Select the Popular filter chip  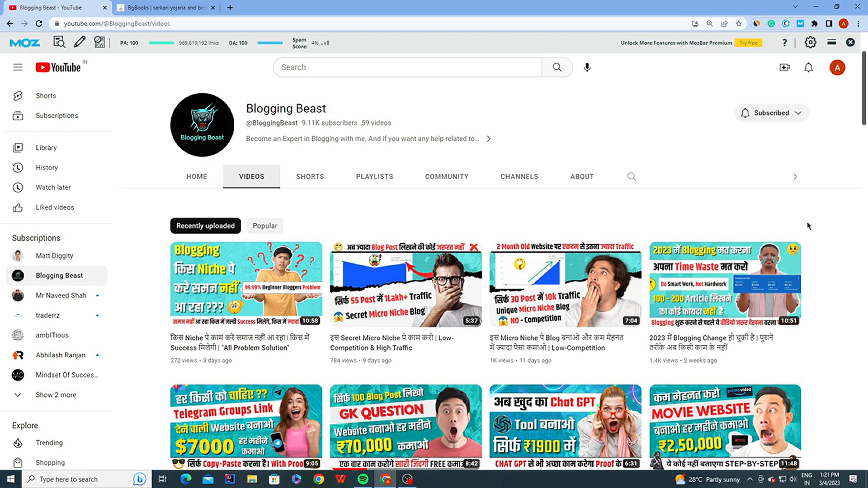point(265,226)
